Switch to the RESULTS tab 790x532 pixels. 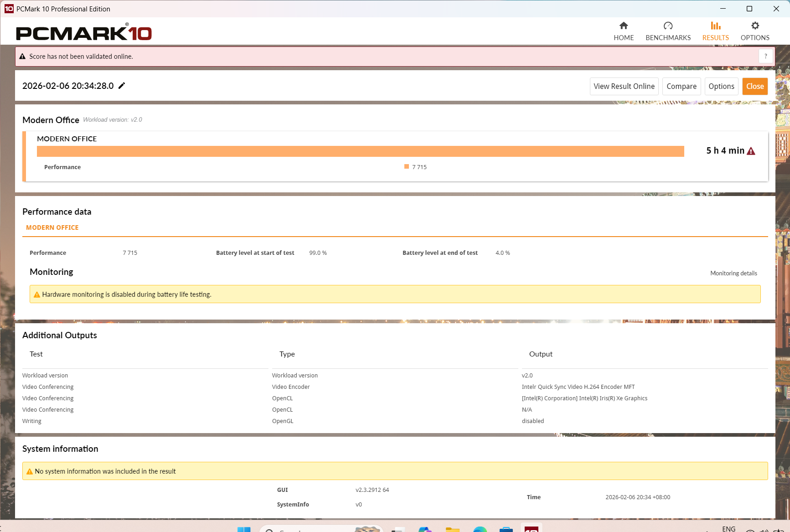click(715, 31)
